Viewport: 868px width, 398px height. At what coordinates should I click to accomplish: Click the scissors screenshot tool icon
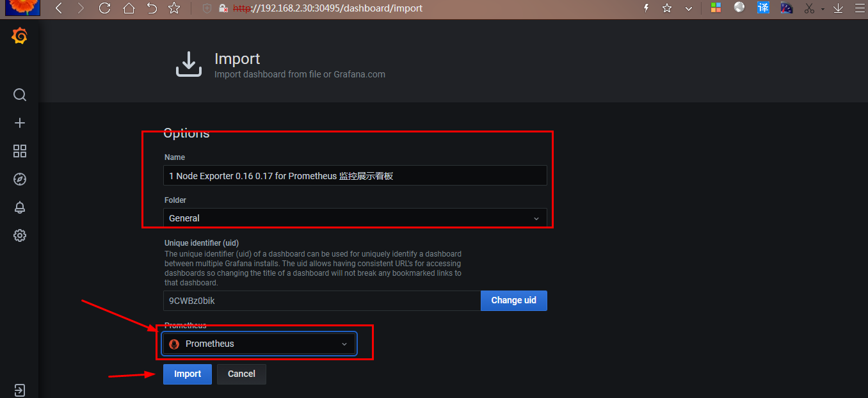tap(809, 8)
